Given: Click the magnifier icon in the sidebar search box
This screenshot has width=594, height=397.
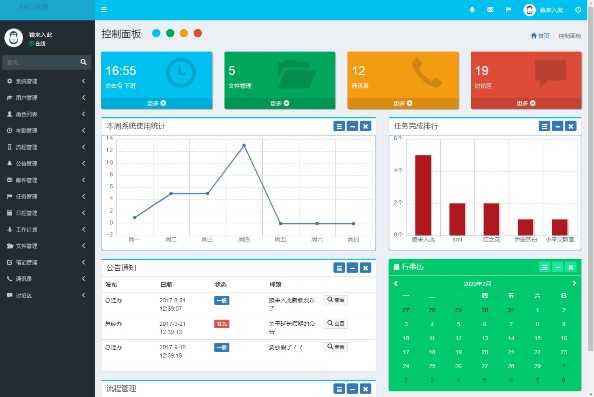Looking at the screenshot, I should (x=83, y=62).
